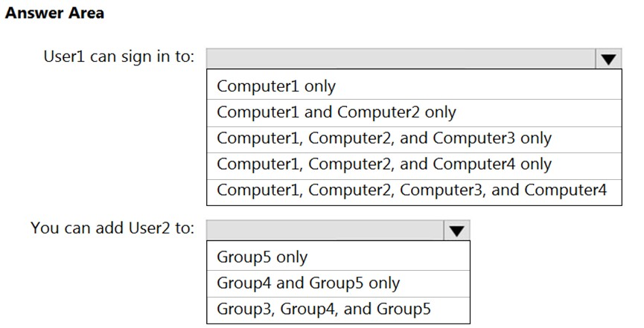This screenshot has height=328, width=644.
Task: Click the User1 sign-in dropdown arrow
Action: (608, 59)
